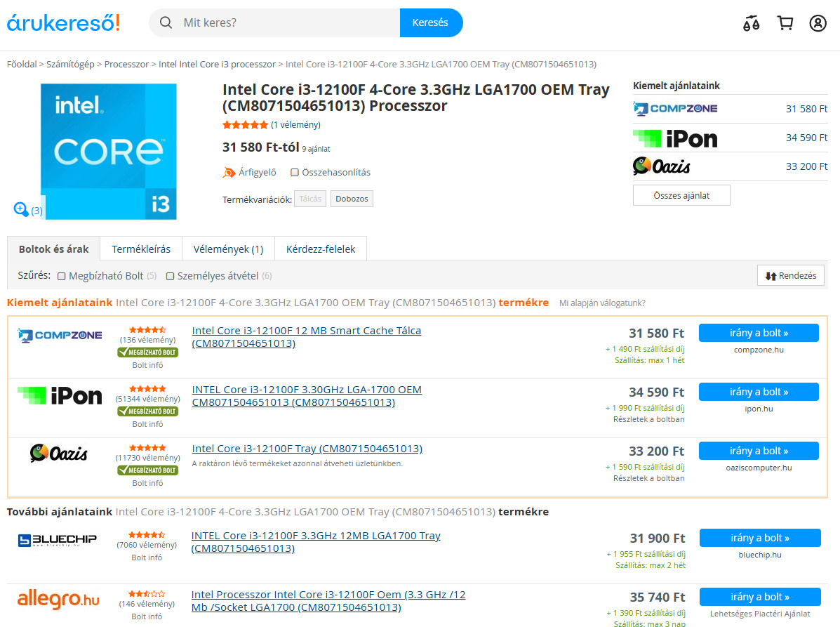Image resolution: width=840 pixels, height=627 pixels.
Task: Click iPon Megbízható Bolt badge
Action: pyautogui.click(x=148, y=411)
